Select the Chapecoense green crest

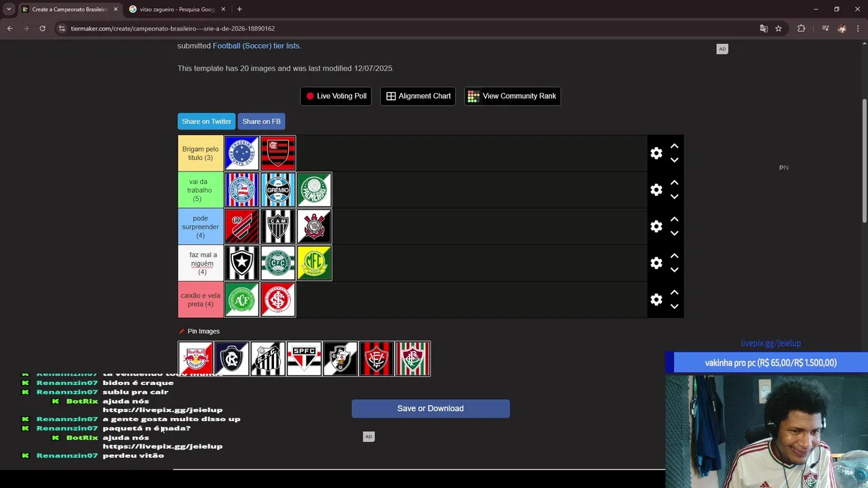pos(242,300)
